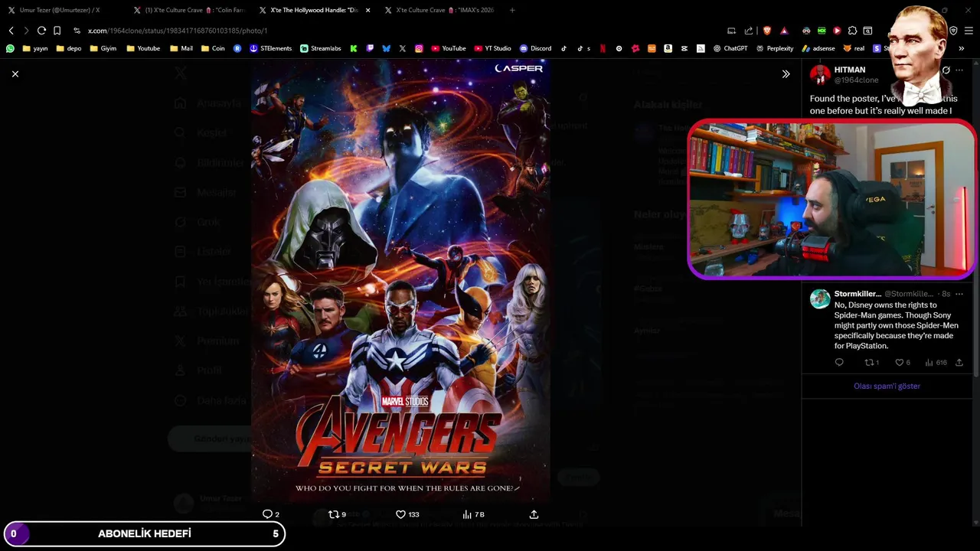The width and height of the screenshot is (980, 551).
Task: Open the Perplexity bookmark
Action: 774,48
